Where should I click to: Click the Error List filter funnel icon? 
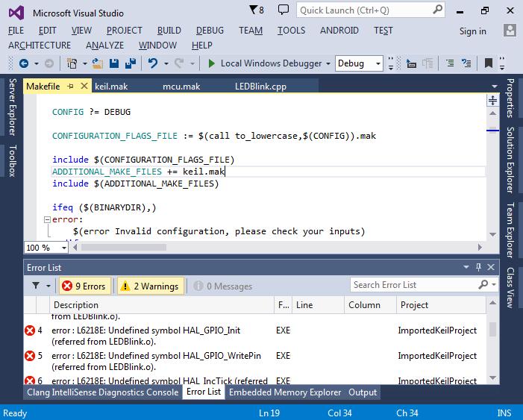pos(35,286)
